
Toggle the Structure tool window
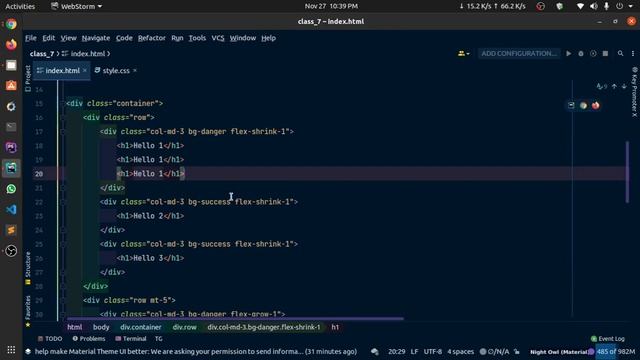pos(28,268)
